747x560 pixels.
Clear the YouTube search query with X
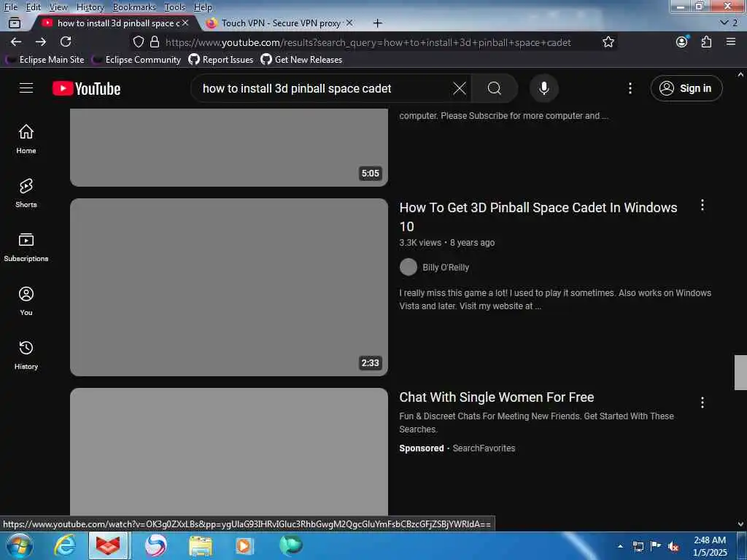pos(460,88)
